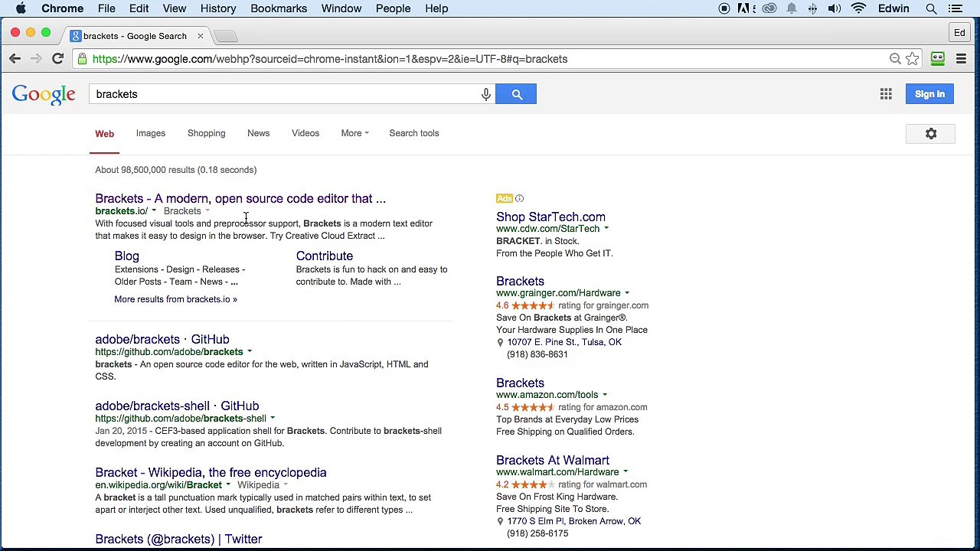Click the recording status icon in menu bar
The image size is (980, 551).
(x=724, y=8)
